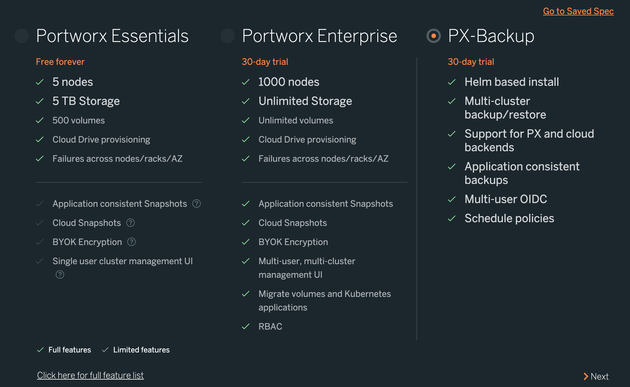
Task: Click checkmark icon next to Unlimited volumes
Action: pyautogui.click(x=246, y=121)
